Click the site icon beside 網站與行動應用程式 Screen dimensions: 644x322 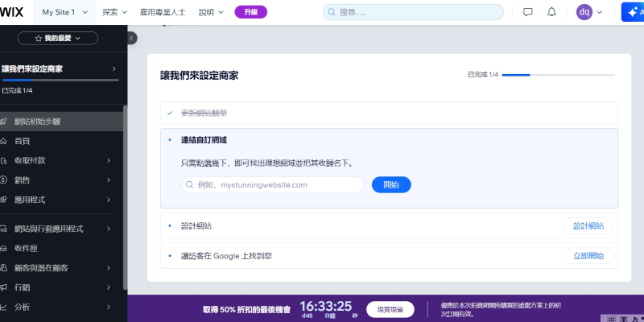[x=4, y=229]
